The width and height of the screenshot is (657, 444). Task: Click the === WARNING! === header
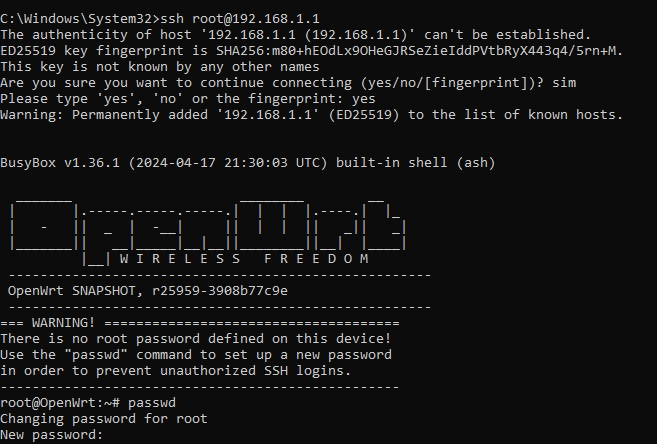pyautogui.click(x=199, y=323)
